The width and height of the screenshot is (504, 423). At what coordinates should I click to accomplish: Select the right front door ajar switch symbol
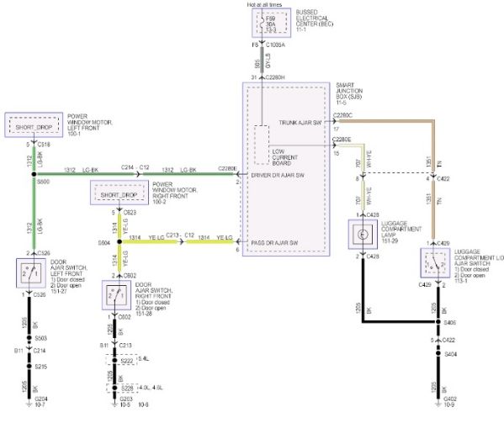pyautogui.click(x=116, y=295)
